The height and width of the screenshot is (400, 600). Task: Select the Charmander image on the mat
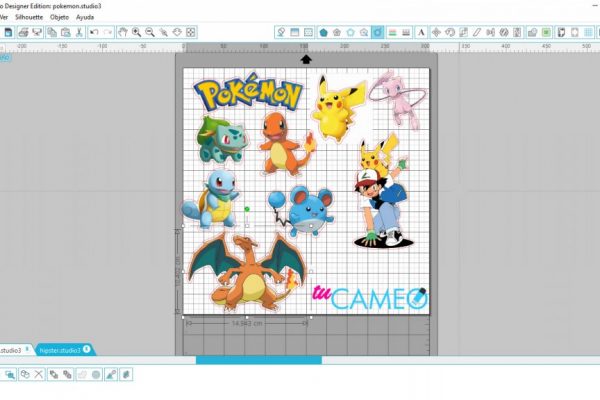pos(286,144)
